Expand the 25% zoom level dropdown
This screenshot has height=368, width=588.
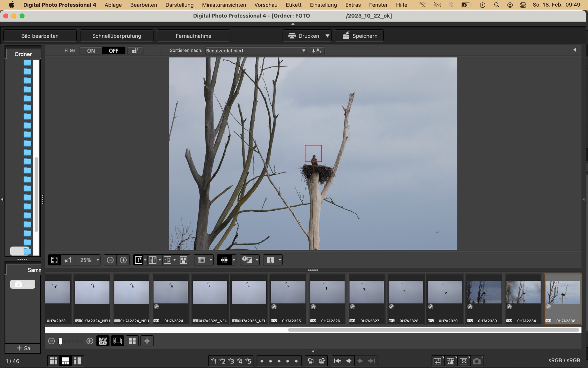[97, 260]
